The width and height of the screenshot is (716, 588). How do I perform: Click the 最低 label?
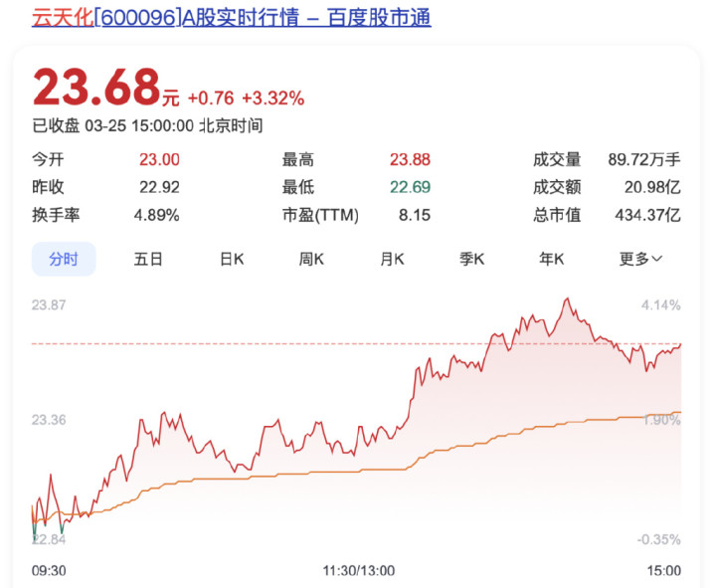[298, 187]
